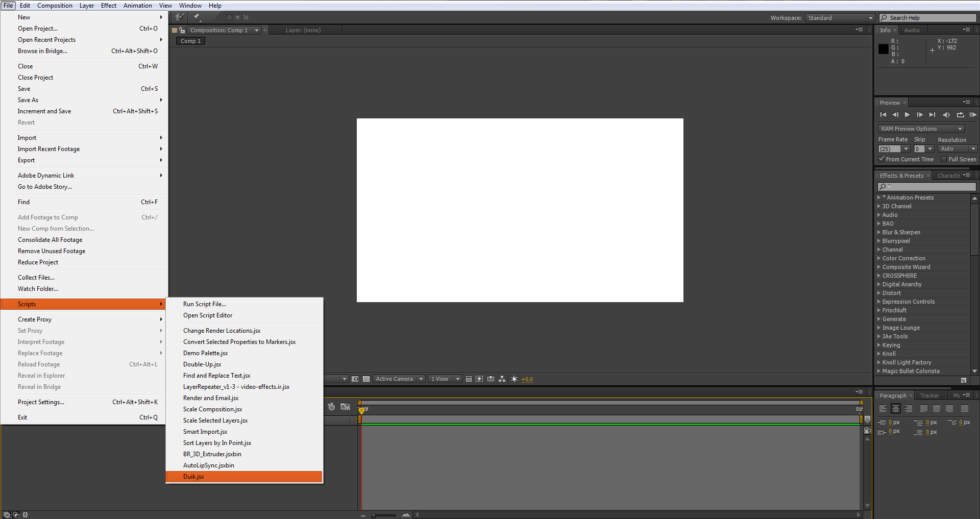Open the Active Camera view dropdown
This screenshot has width=980, height=519.
(x=399, y=379)
